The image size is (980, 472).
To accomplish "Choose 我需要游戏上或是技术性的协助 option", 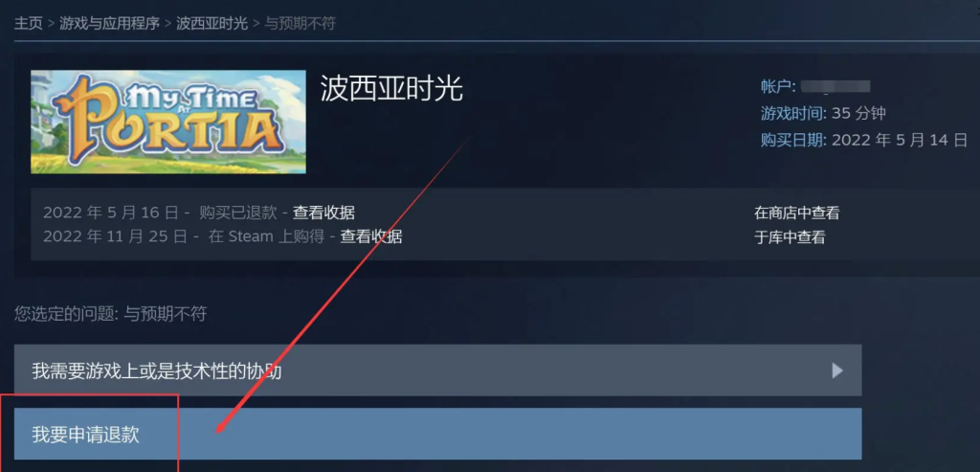I will [437, 371].
